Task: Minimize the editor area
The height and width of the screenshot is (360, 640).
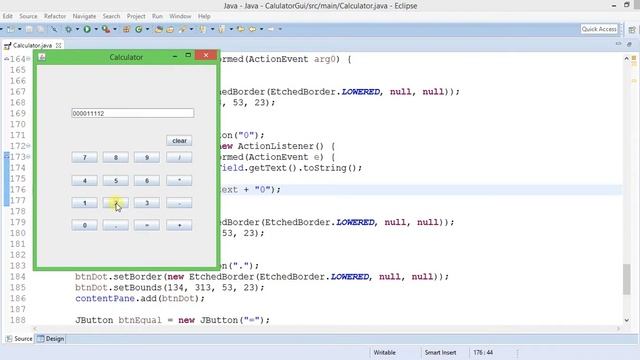Action: pos(618,43)
